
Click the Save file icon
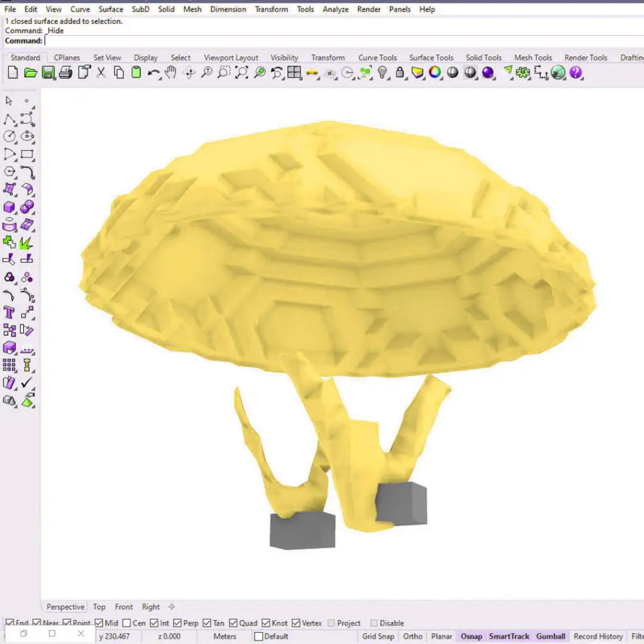[x=48, y=73]
